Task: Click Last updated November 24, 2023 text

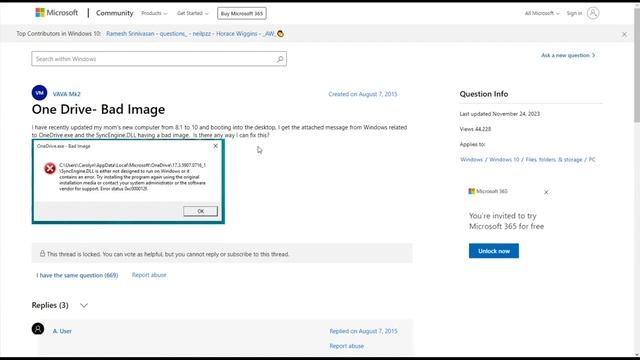Action: coord(500,114)
